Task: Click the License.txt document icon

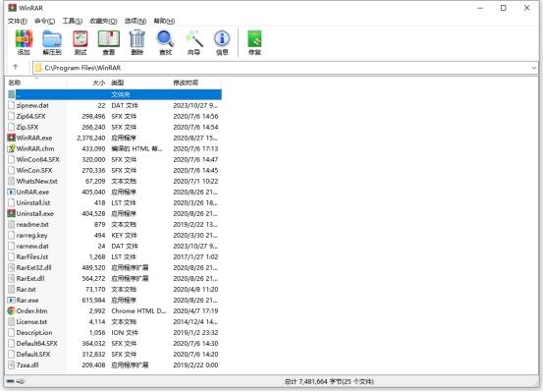Action: pos(12,321)
